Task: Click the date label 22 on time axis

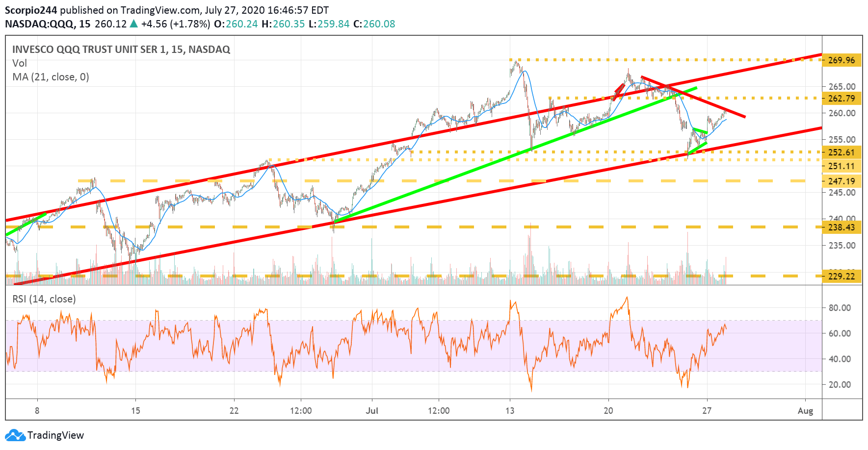Action: [x=234, y=410]
